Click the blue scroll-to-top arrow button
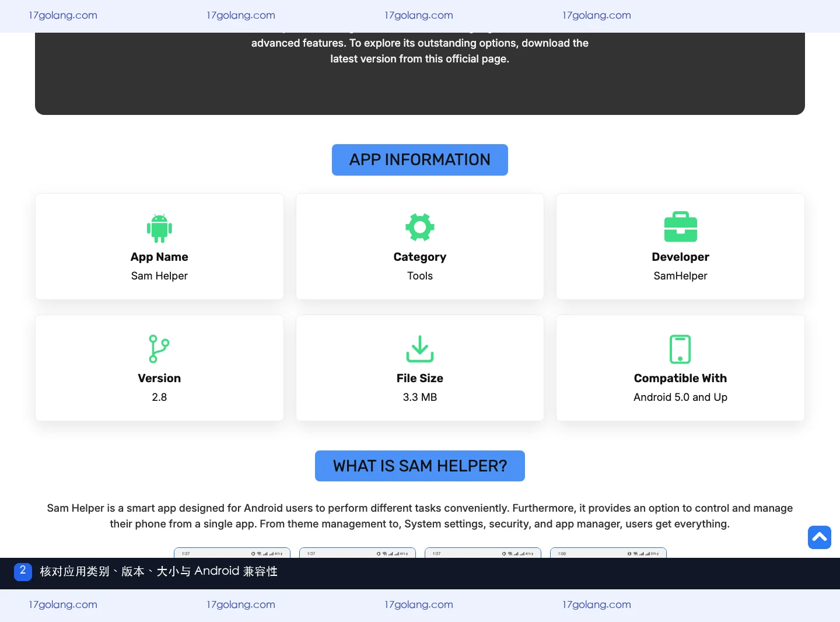The image size is (840, 622). [x=820, y=537]
